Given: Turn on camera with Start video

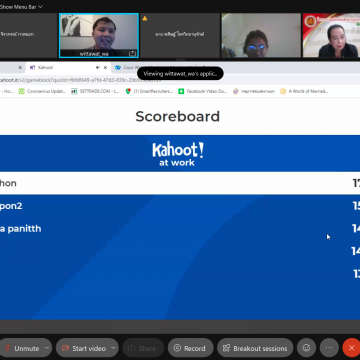Looking at the screenshot, I should tap(83, 348).
